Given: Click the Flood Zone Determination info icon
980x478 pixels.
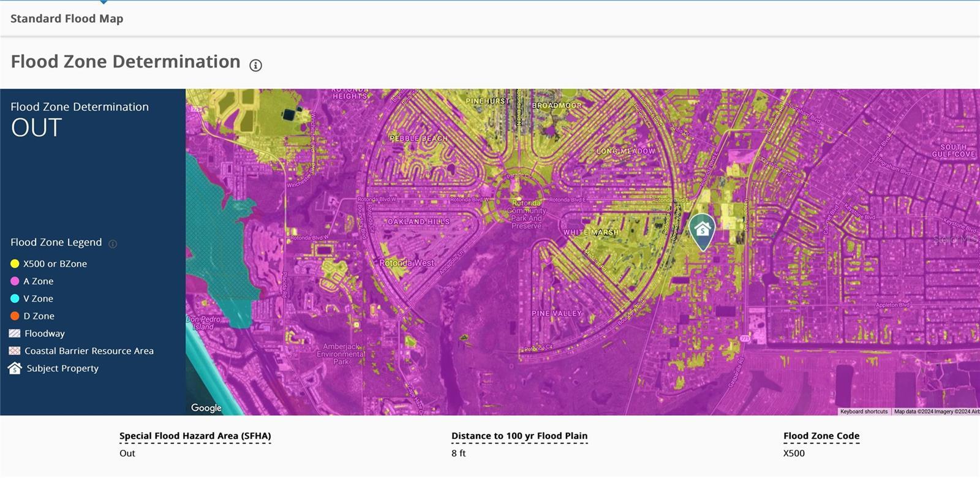Looking at the screenshot, I should 256,65.
